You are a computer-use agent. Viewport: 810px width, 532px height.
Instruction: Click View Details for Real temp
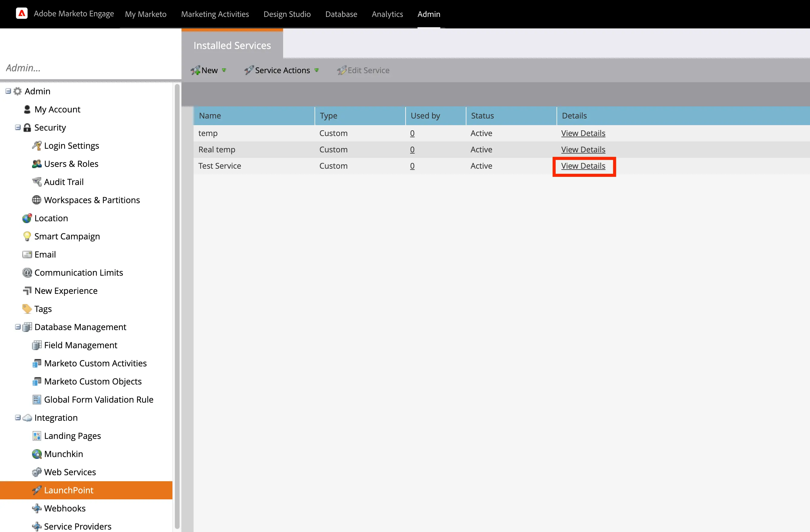[x=583, y=149]
